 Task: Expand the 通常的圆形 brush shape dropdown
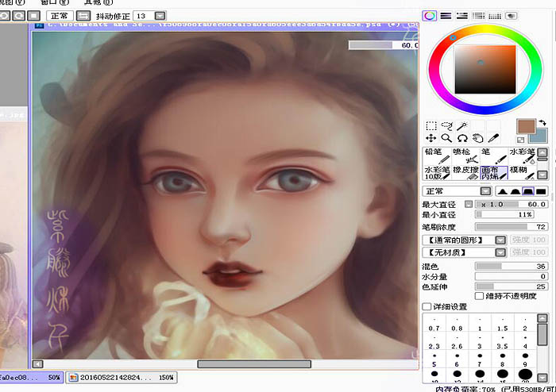464,240
